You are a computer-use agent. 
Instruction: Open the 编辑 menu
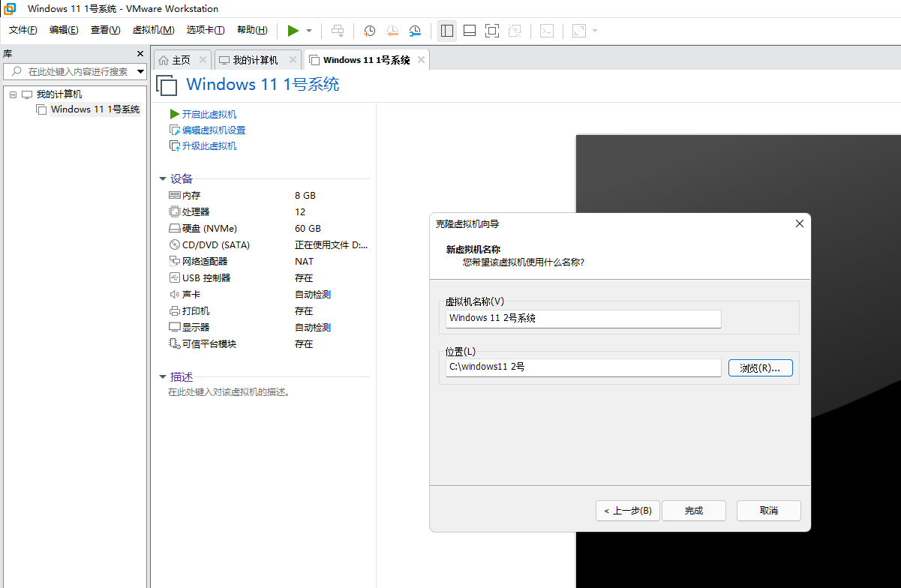[x=64, y=30]
